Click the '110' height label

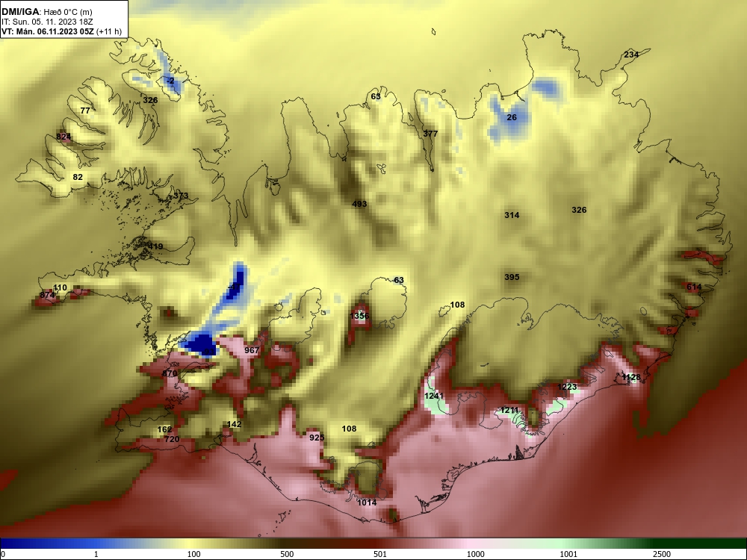pyautogui.click(x=60, y=287)
